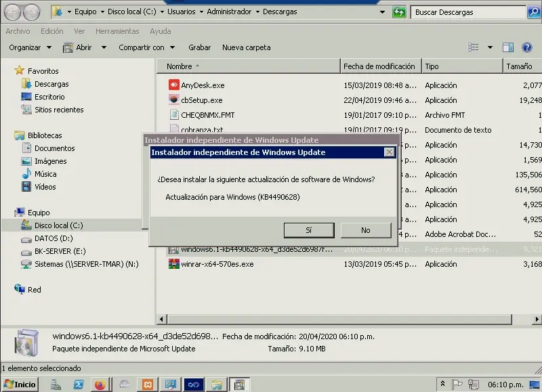542x392 pixels.
Task: Select the AnyDesk.exe file icon
Action: point(174,85)
